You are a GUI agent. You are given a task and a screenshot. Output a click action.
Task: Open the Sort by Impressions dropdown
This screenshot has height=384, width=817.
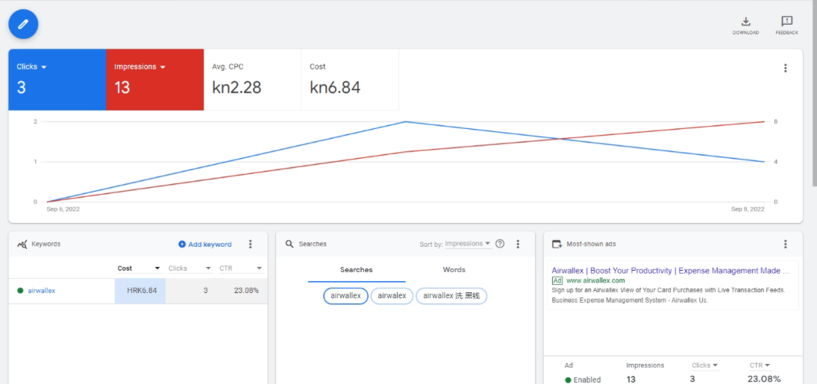(x=467, y=243)
